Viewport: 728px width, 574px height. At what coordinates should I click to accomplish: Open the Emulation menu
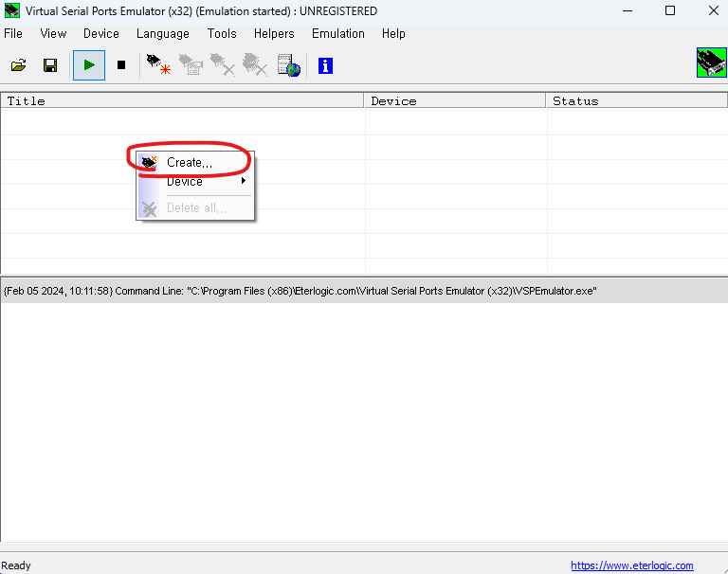point(338,33)
